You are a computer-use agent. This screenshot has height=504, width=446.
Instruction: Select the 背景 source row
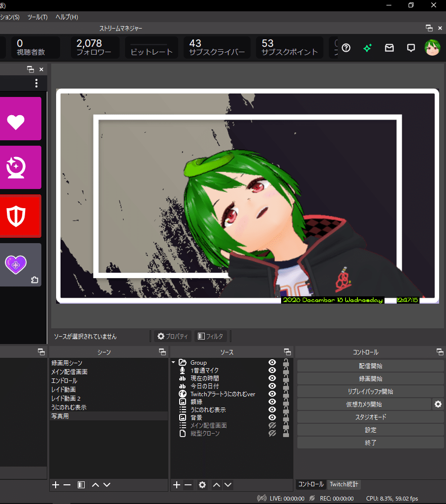pos(231,417)
